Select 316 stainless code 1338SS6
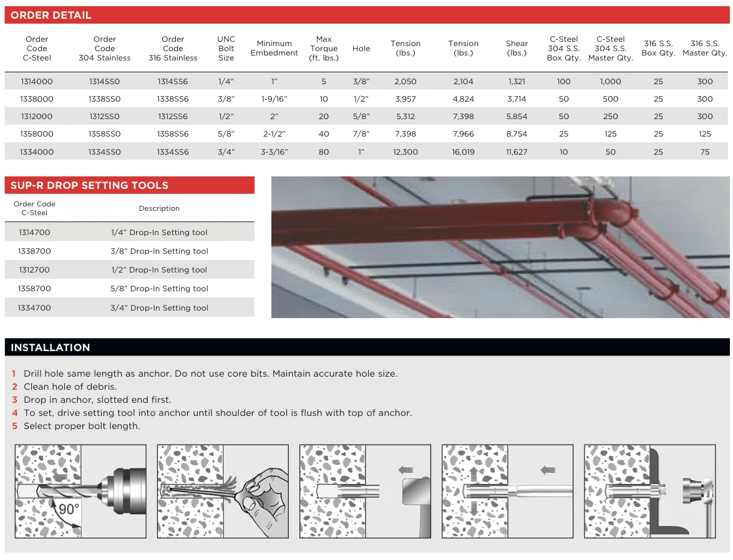The width and height of the screenshot is (733, 560). [173, 99]
